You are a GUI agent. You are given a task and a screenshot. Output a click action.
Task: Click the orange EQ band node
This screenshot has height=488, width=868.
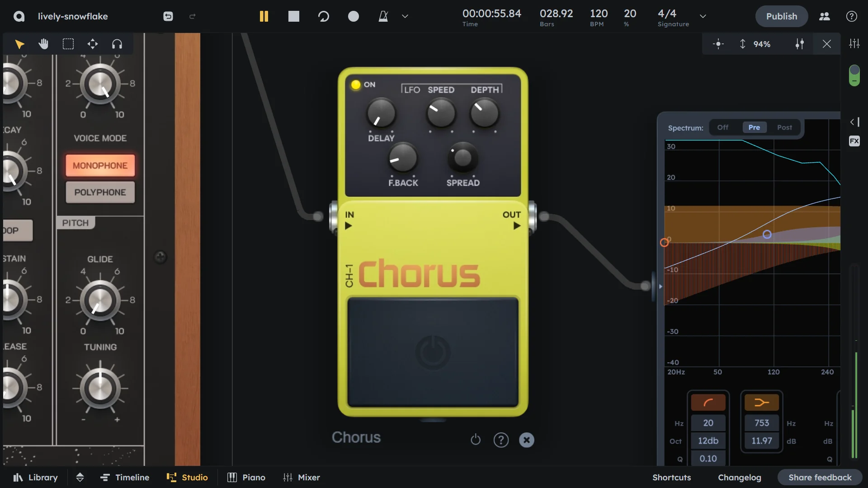point(664,243)
